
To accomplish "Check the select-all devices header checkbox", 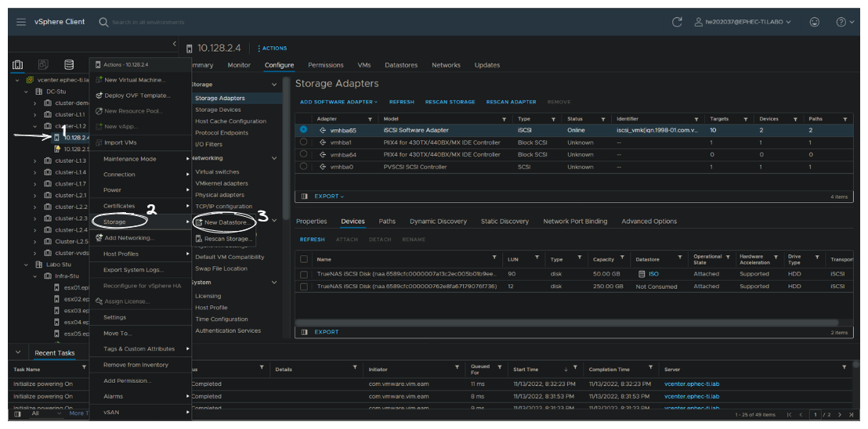I will [304, 258].
